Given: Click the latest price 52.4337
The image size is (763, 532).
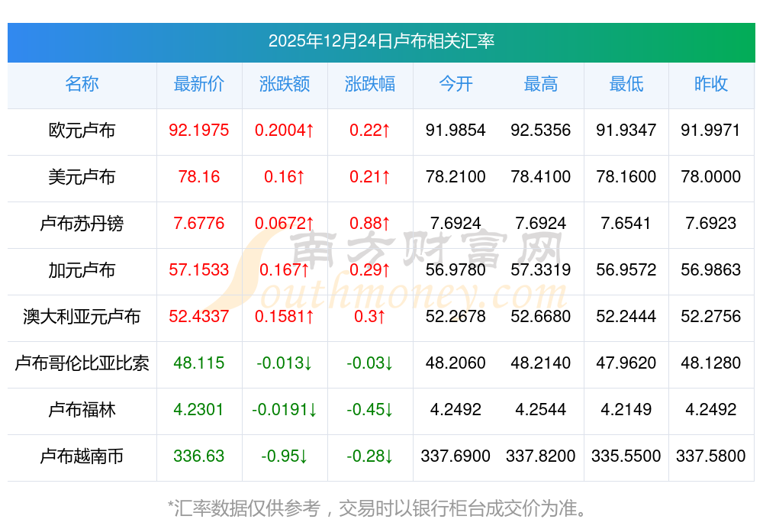Looking at the screenshot, I should point(199,317).
